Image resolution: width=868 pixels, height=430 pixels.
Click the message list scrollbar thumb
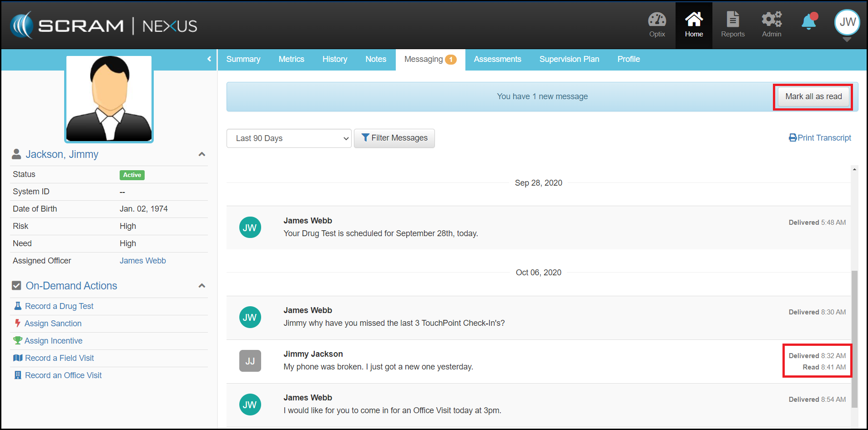point(854,339)
